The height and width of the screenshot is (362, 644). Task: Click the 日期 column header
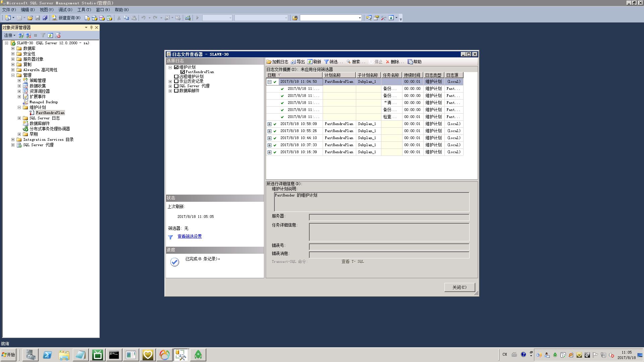point(294,75)
